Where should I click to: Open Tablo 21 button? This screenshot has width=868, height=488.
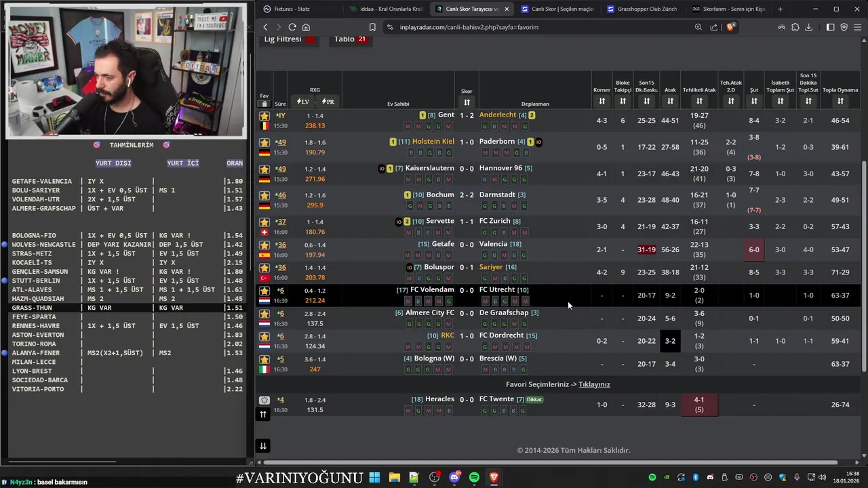click(351, 39)
